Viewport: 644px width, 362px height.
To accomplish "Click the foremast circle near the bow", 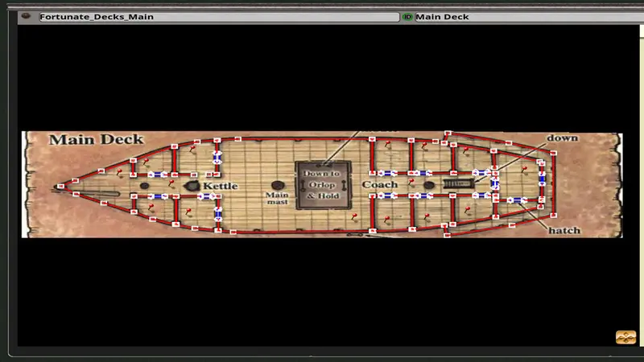I will tap(144, 186).
